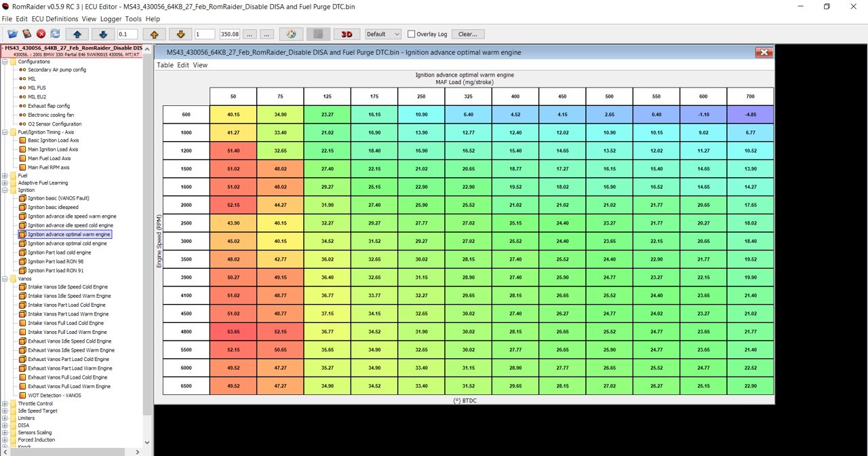This screenshot has width=868, height=456.
Task: Click Ignition advance idle speed cold engine icon
Action: click(22, 225)
